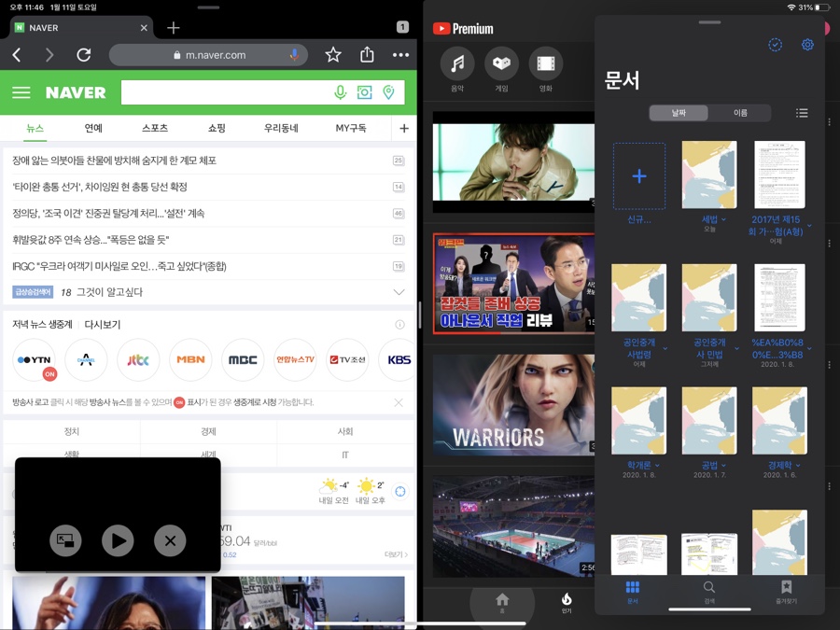840x630 pixels.
Task: Go to YouTube home tab
Action: pyautogui.click(x=502, y=603)
